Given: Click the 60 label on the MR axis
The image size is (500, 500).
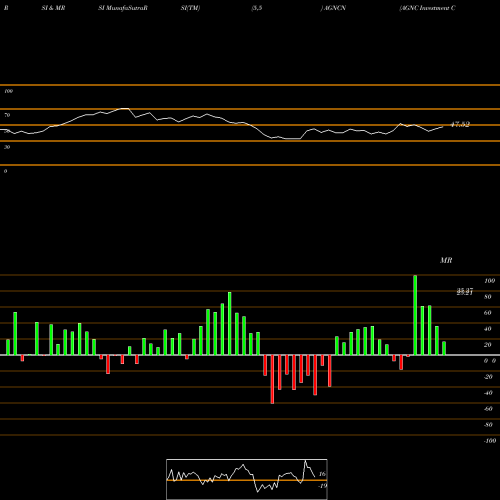Looking at the screenshot, I should pos(488,313).
